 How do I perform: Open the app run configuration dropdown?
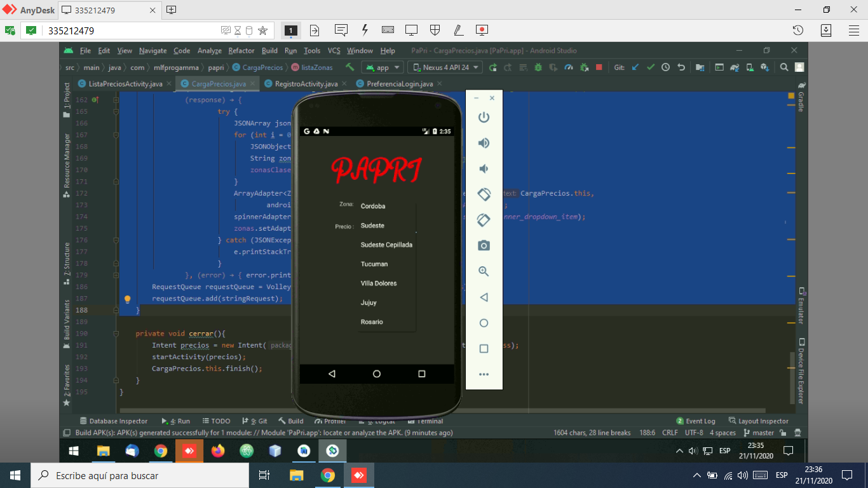(x=383, y=67)
